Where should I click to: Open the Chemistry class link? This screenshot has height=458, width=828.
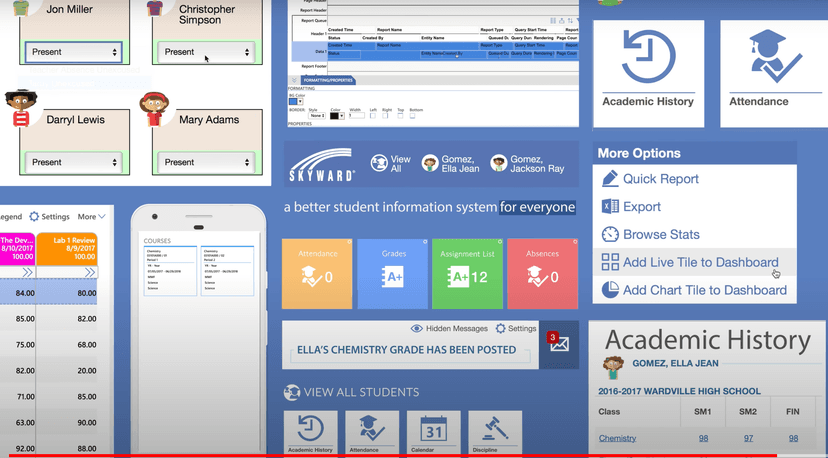click(x=617, y=438)
